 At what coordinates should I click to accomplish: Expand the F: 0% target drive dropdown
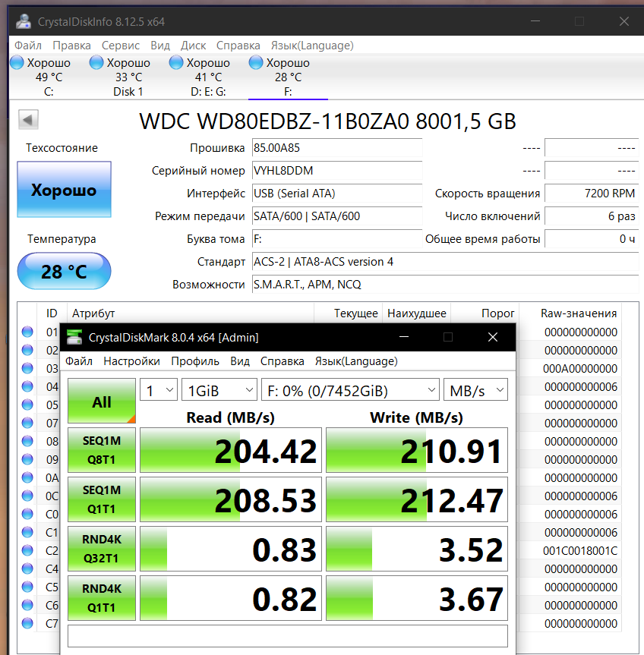click(350, 390)
